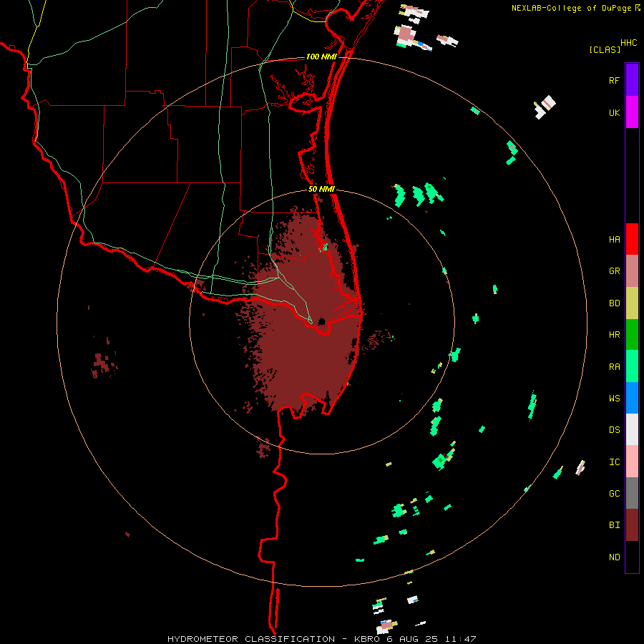
Task: Click the WS blue legend swatch
Action: [x=632, y=398]
